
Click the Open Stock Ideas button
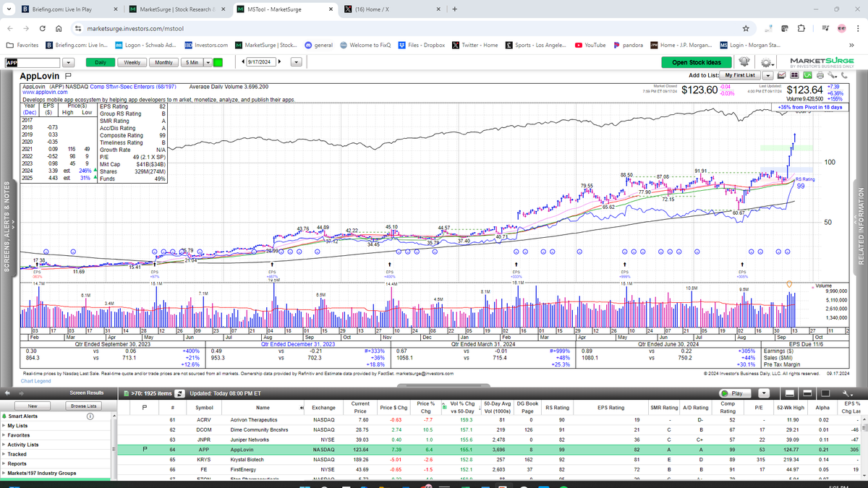click(697, 62)
